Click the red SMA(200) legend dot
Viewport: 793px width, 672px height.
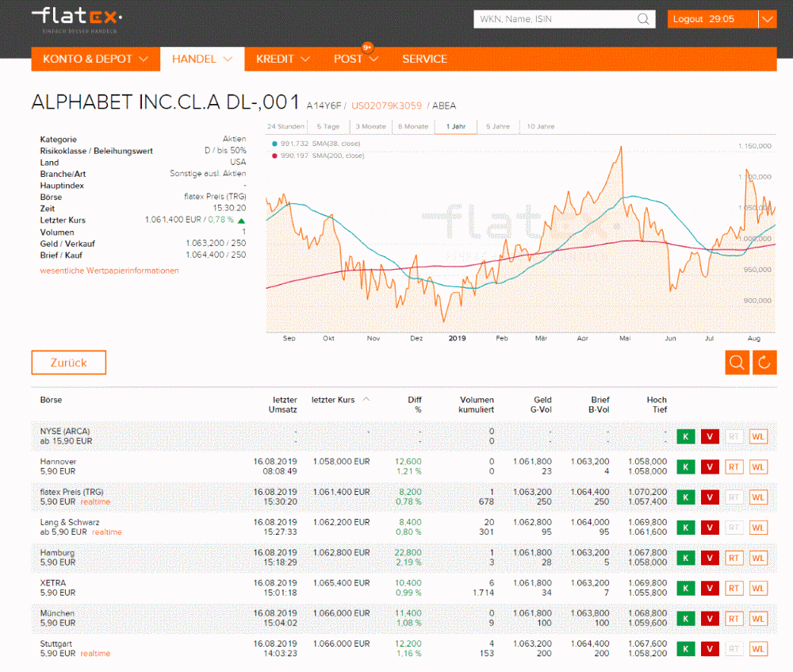pyautogui.click(x=274, y=156)
